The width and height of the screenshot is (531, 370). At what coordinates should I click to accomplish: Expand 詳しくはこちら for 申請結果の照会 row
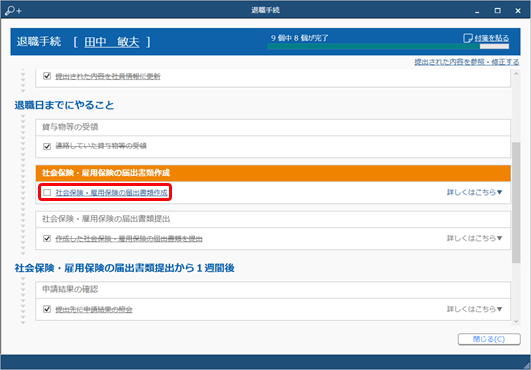474,309
